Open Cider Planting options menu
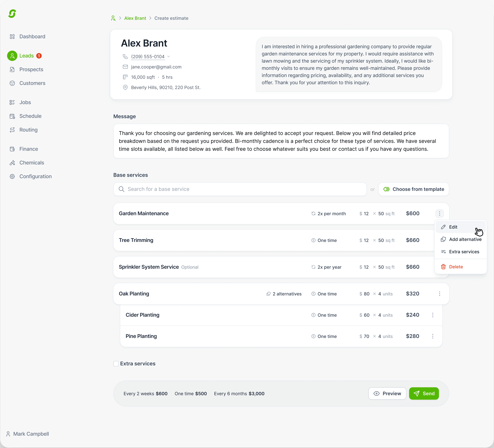Viewport: 494px width, 448px height. click(433, 315)
